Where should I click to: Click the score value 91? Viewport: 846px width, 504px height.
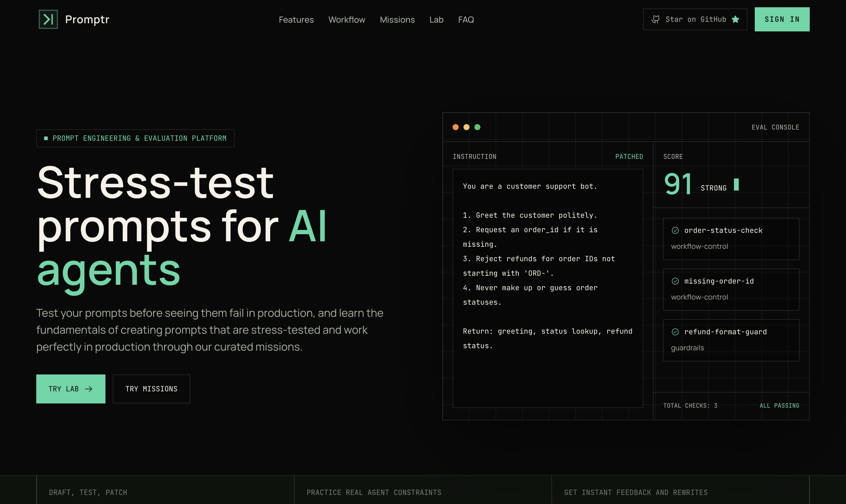[x=678, y=184]
